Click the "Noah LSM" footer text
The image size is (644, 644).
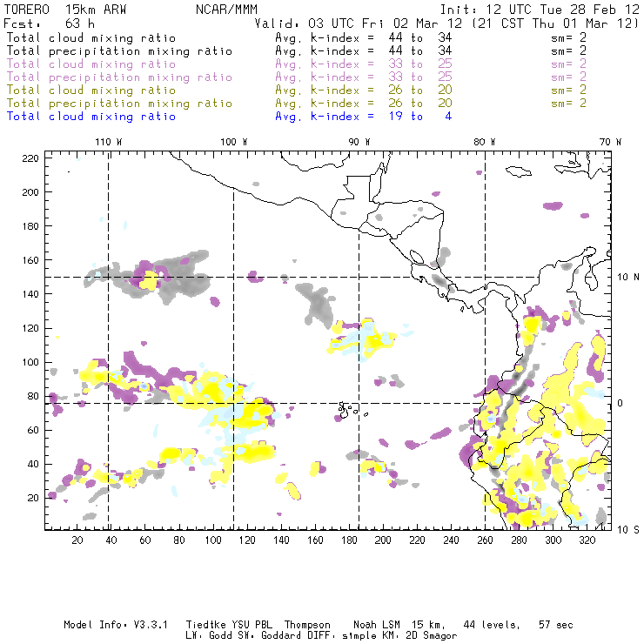tap(377, 625)
